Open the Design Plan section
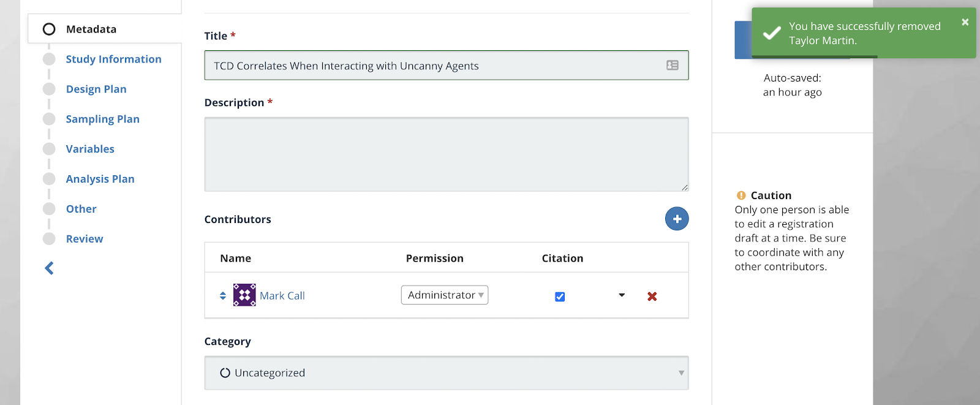 96,89
